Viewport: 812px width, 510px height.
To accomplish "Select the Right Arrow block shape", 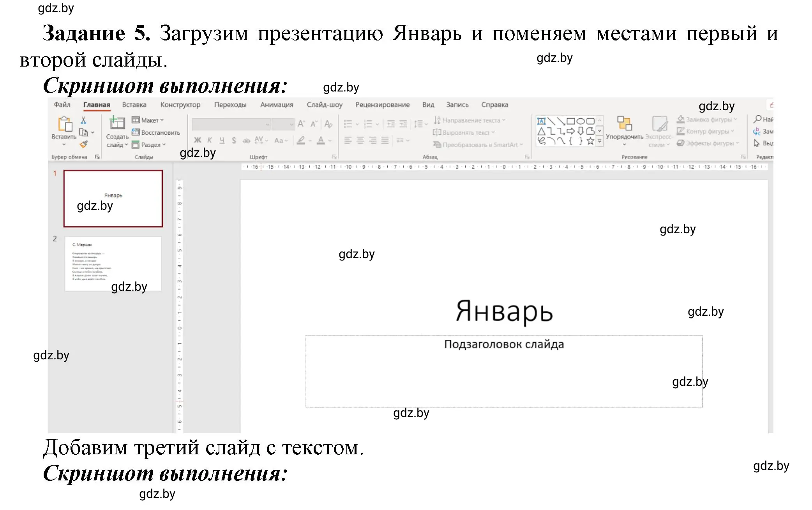I will click(x=570, y=131).
